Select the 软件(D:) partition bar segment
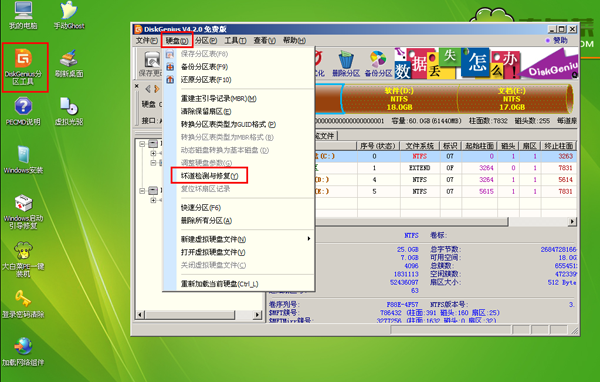Screen dimensions: 600x382 point(399,99)
